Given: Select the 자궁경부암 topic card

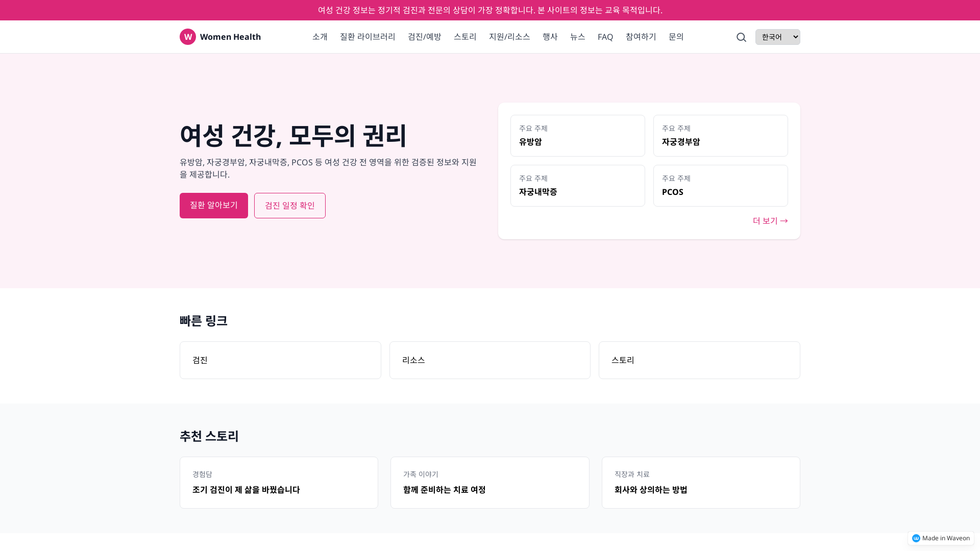Looking at the screenshot, I should 720,136.
